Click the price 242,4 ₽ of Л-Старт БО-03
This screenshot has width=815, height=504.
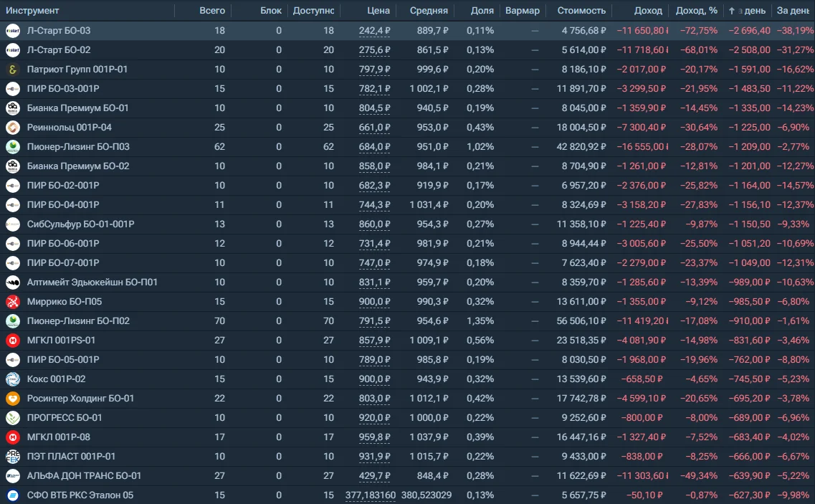pos(374,31)
